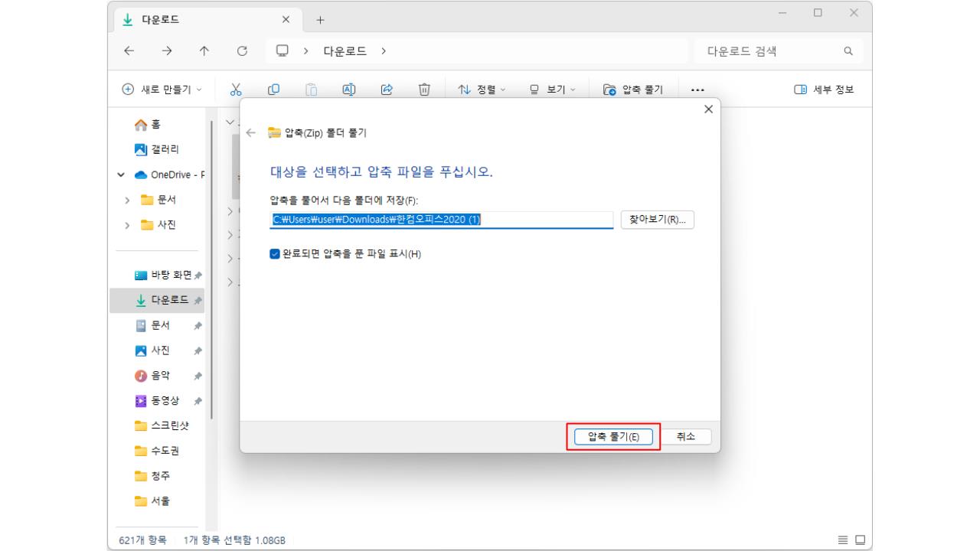Click the 압축 풀기 extract icon in the toolbar
Viewport: 980px width, 551px height.
(x=609, y=89)
